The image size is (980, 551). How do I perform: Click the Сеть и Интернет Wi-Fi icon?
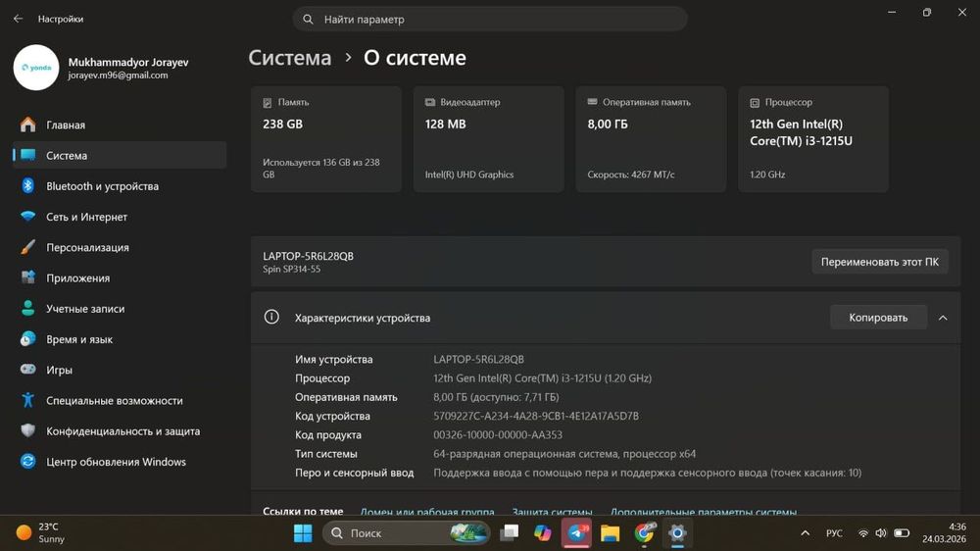28,217
